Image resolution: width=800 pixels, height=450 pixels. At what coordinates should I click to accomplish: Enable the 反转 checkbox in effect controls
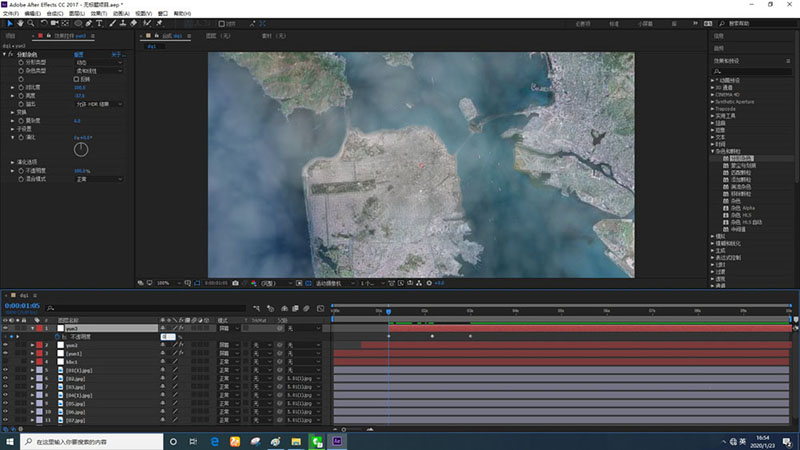77,79
